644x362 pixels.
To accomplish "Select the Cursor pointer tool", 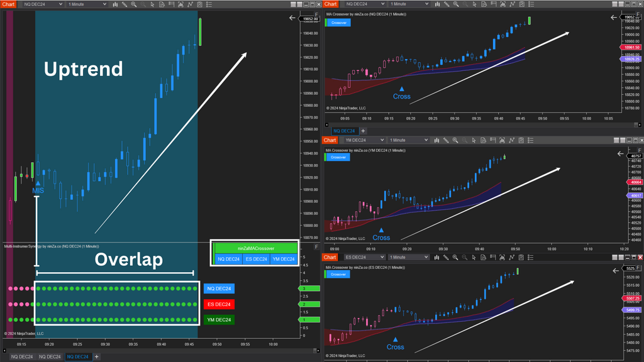I will (x=152, y=4).
